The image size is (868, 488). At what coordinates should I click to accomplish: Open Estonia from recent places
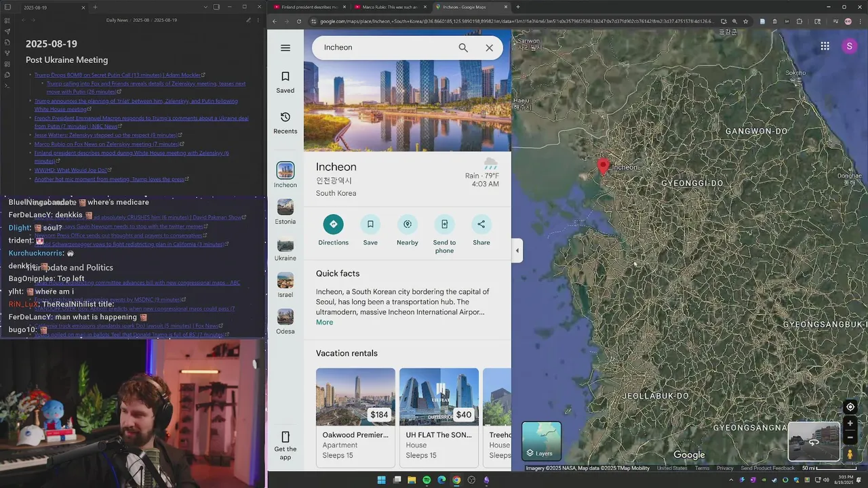coord(285,212)
